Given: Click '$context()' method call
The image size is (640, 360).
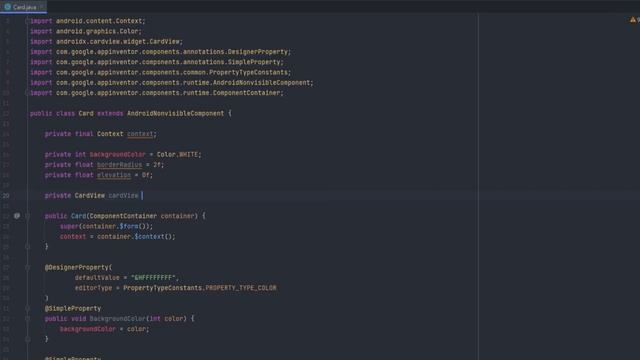Looking at the screenshot, I should (153, 236).
